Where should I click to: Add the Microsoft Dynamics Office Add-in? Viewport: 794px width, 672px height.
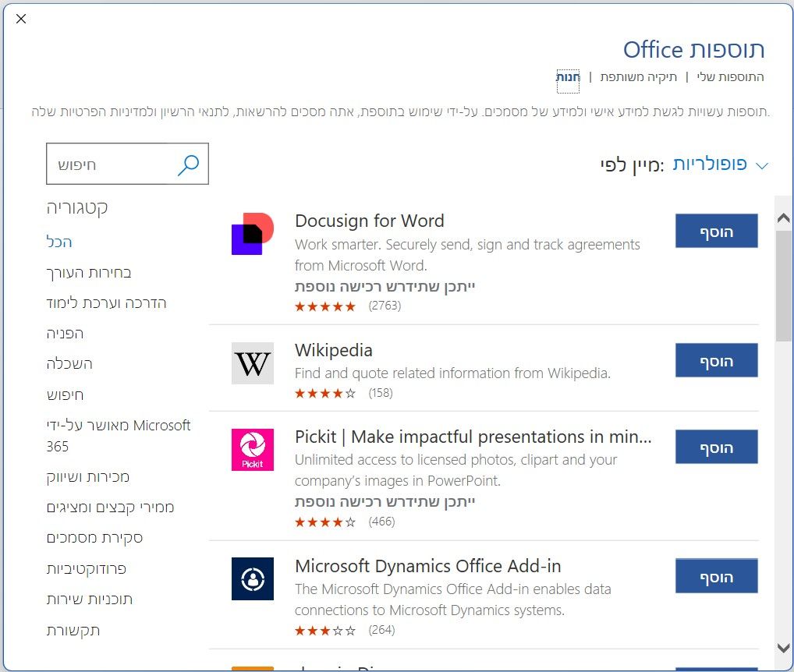[x=717, y=576]
